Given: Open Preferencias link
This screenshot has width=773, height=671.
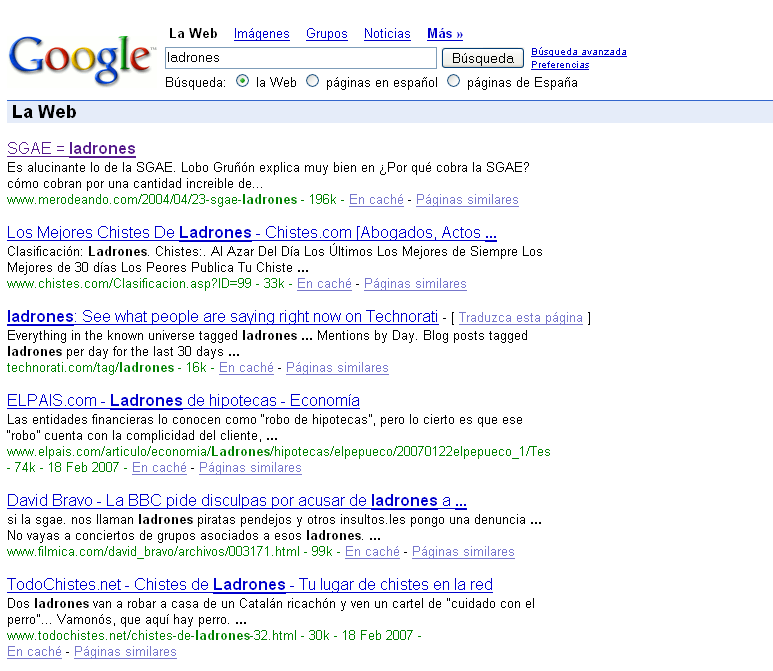Looking at the screenshot, I should 560,65.
